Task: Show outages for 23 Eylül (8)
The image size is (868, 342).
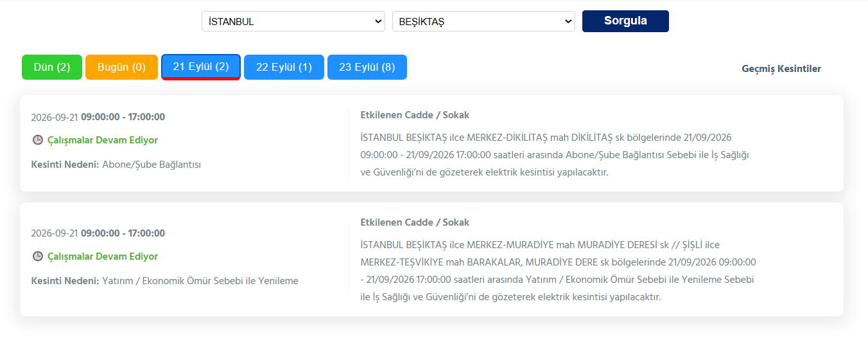Action: pos(367,67)
